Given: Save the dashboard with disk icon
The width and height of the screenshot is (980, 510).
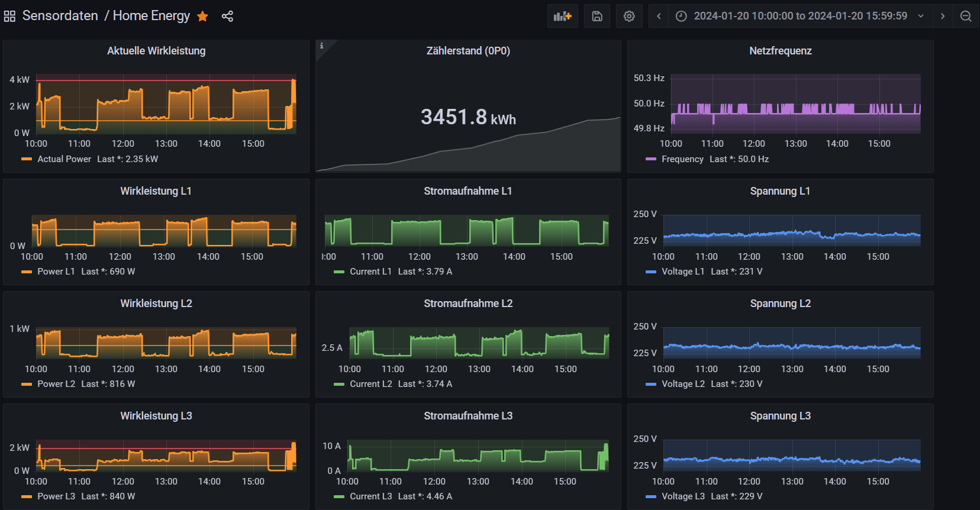Looking at the screenshot, I should (597, 16).
